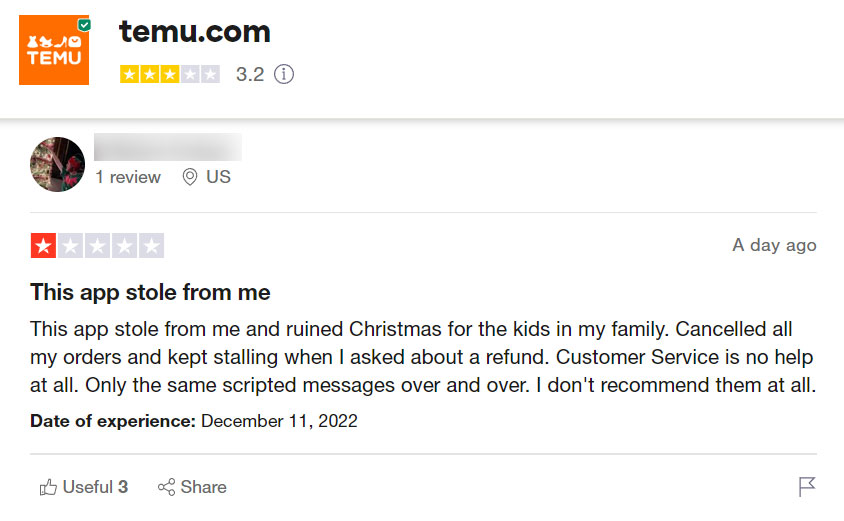Click the Share icon

tap(167, 488)
